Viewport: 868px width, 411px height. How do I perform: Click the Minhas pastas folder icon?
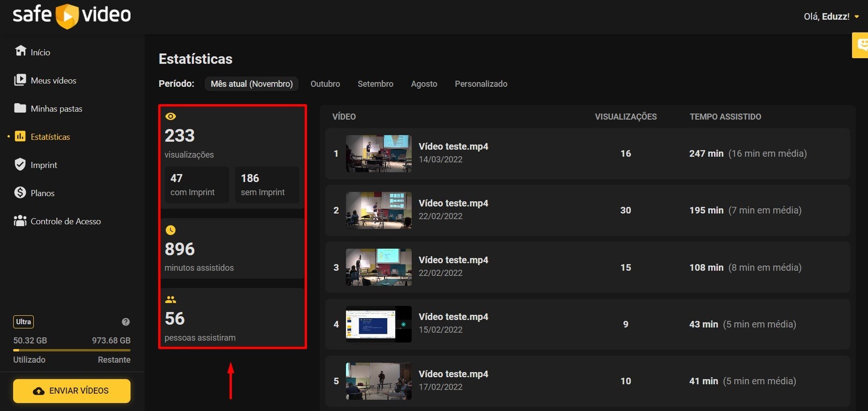pyautogui.click(x=20, y=108)
